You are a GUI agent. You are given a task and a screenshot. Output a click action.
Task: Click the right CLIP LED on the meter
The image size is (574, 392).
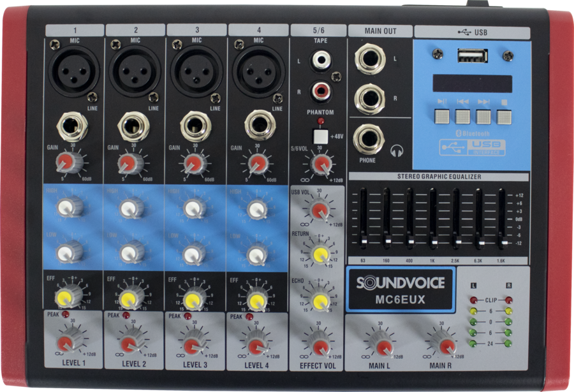508,300
